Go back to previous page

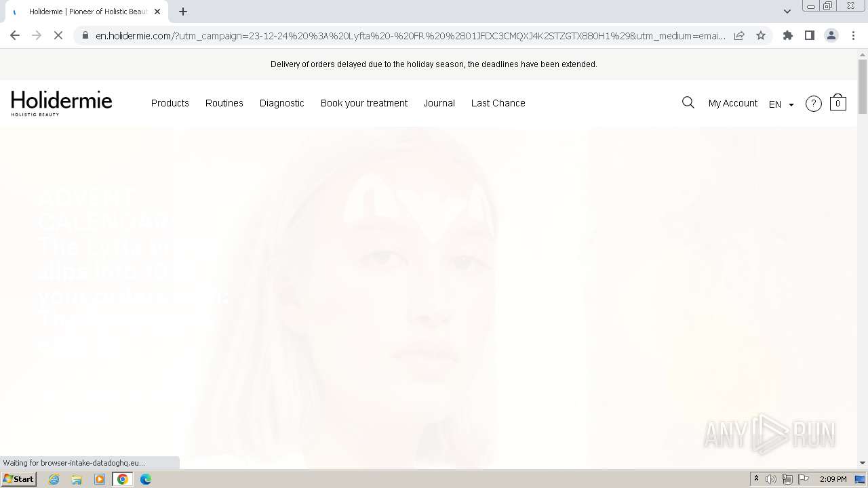click(15, 35)
